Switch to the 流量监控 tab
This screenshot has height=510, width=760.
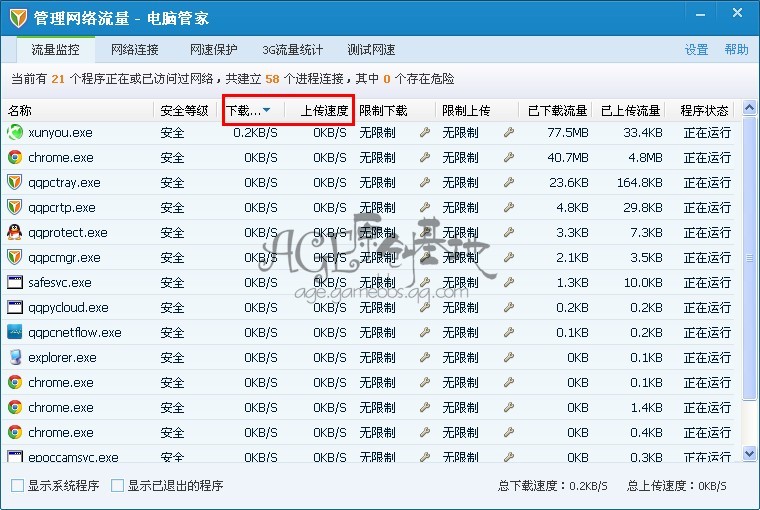click(x=55, y=49)
